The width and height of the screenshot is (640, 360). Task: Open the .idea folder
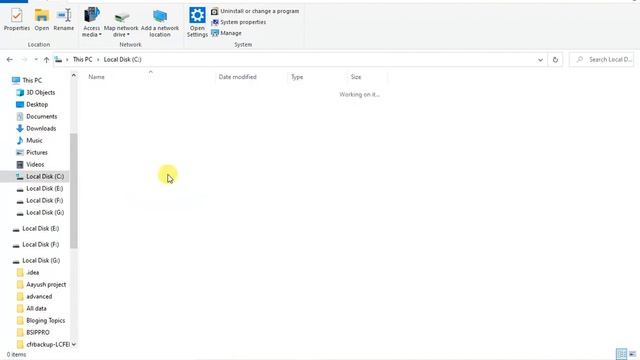pyautogui.click(x=33, y=273)
